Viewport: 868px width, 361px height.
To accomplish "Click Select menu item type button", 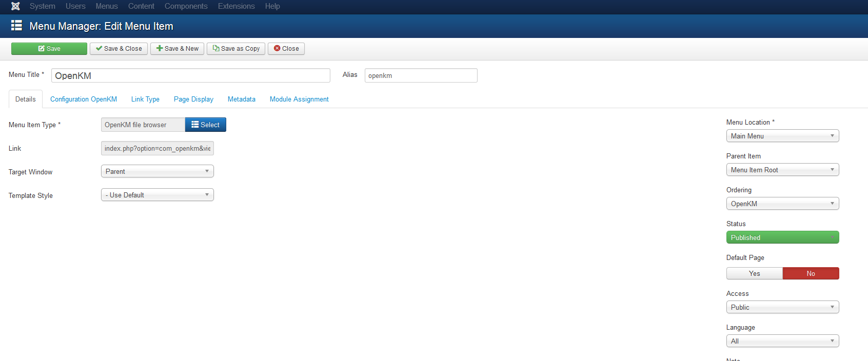I will tap(205, 125).
